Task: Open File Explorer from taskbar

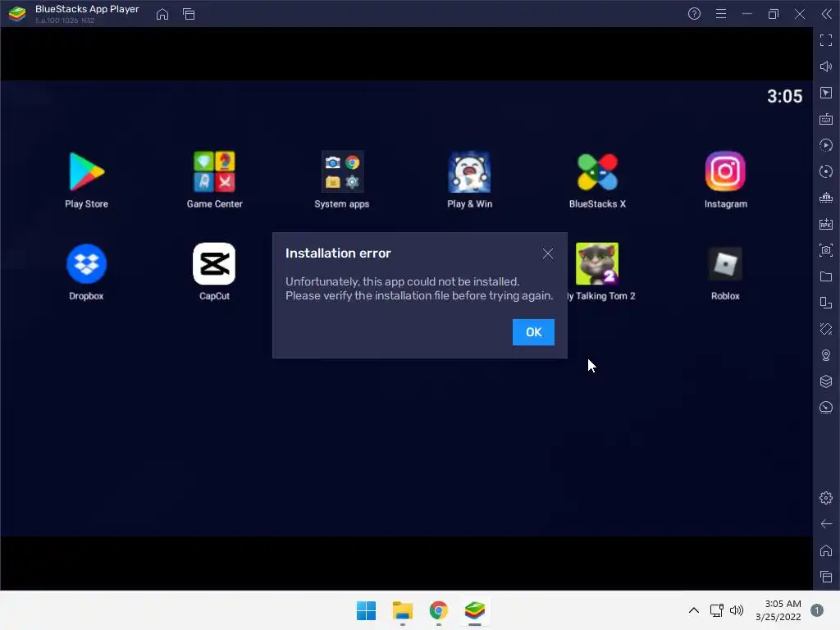Action: coord(402,610)
